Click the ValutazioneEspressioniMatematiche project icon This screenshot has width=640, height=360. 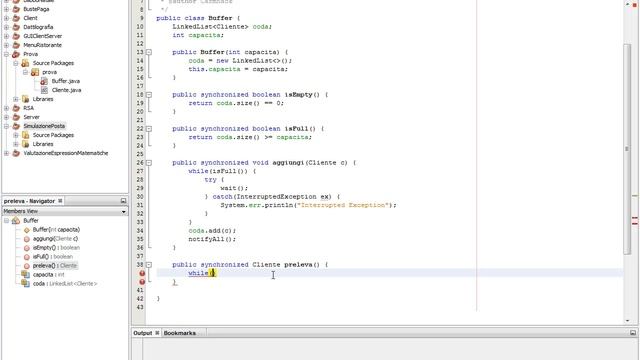coord(16,153)
